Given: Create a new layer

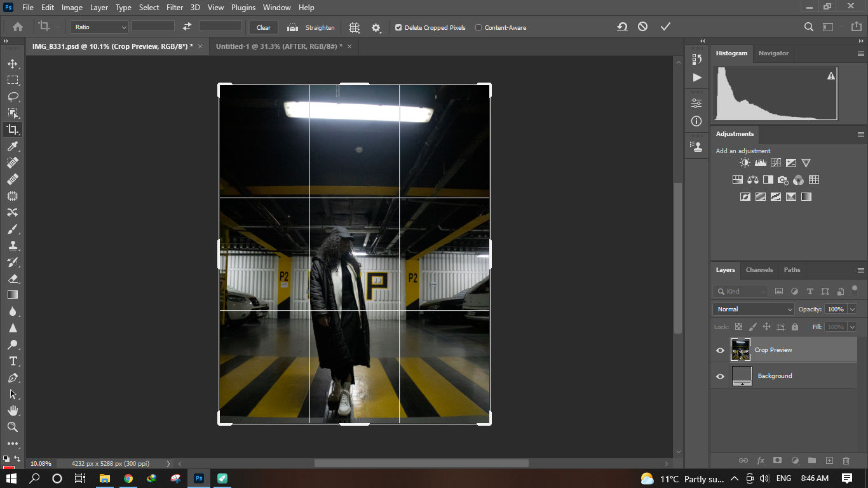Looking at the screenshot, I should (x=829, y=460).
